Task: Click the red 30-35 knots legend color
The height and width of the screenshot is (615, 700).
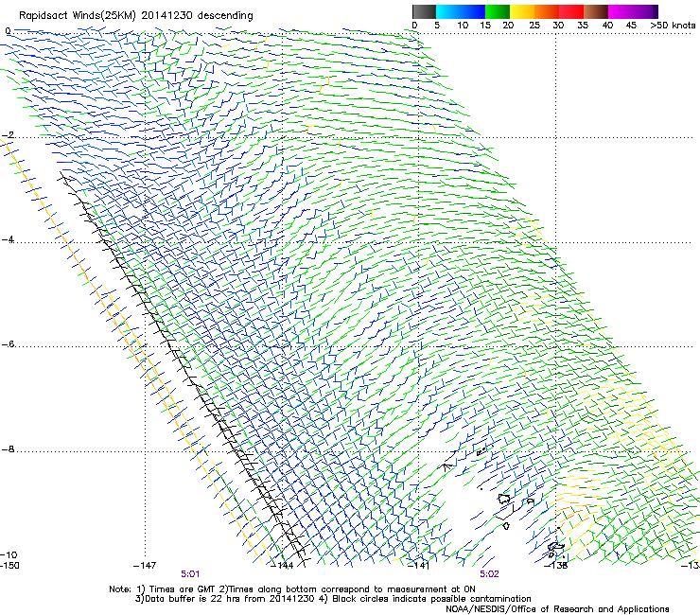Action: (571, 11)
